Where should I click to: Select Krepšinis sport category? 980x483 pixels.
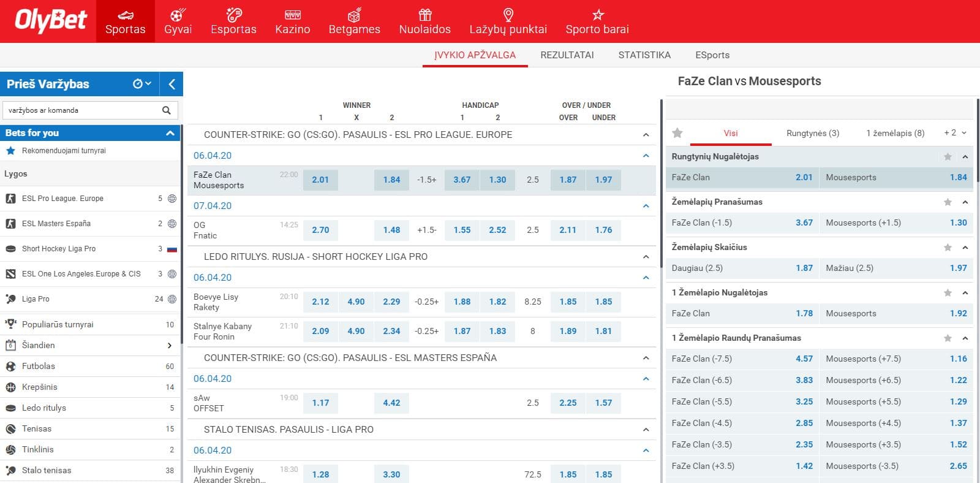91,387
